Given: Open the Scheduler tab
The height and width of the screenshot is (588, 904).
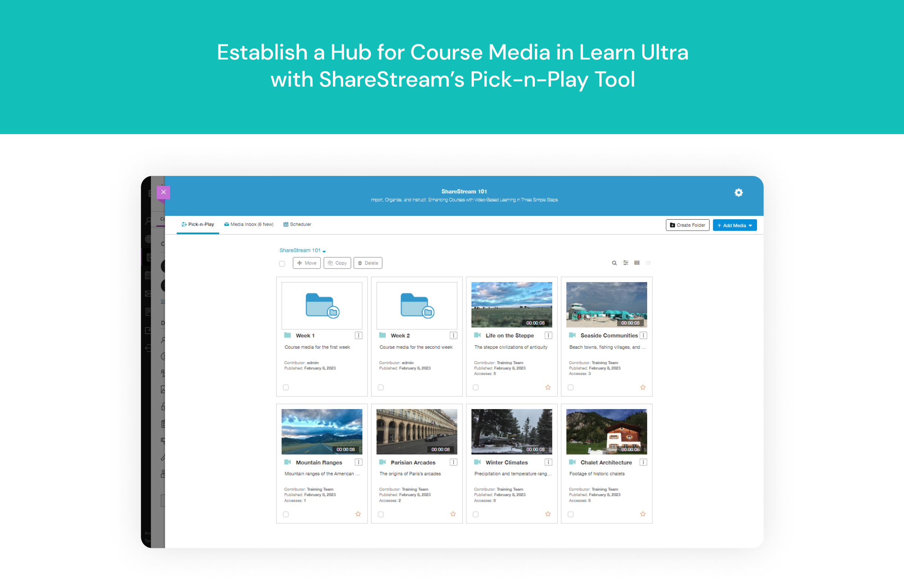Looking at the screenshot, I should (297, 225).
